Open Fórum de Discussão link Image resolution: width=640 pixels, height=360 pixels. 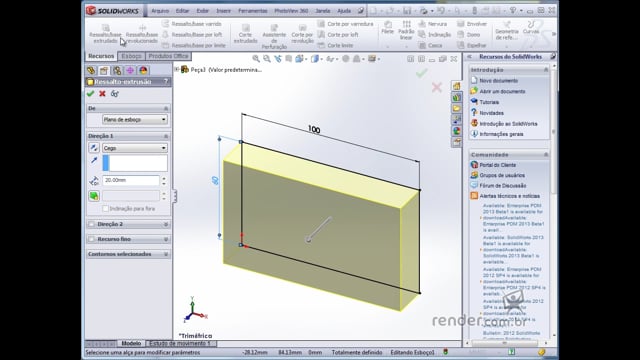[502, 185]
